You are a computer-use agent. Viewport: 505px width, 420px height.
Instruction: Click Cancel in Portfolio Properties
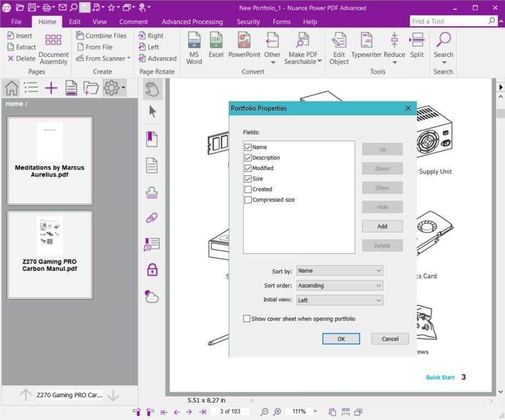pyautogui.click(x=390, y=339)
